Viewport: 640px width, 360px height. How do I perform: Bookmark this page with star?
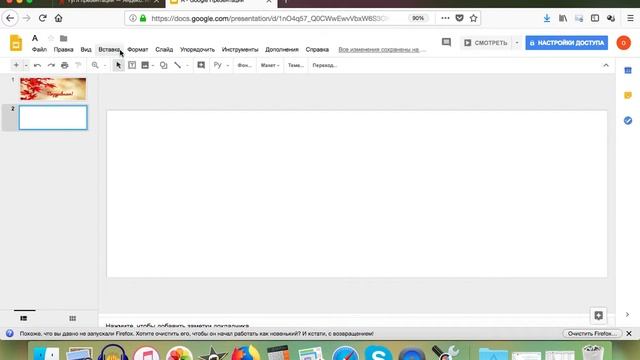pos(473,18)
